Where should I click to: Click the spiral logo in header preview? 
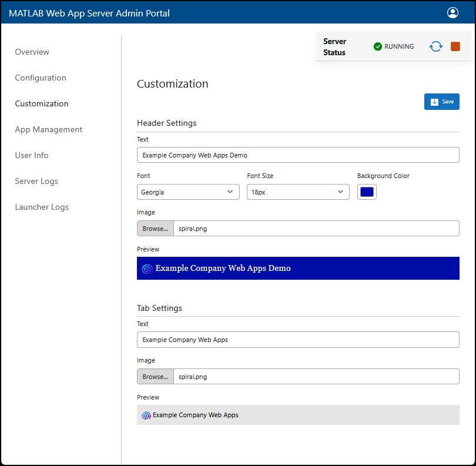pyautogui.click(x=147, y=268)
